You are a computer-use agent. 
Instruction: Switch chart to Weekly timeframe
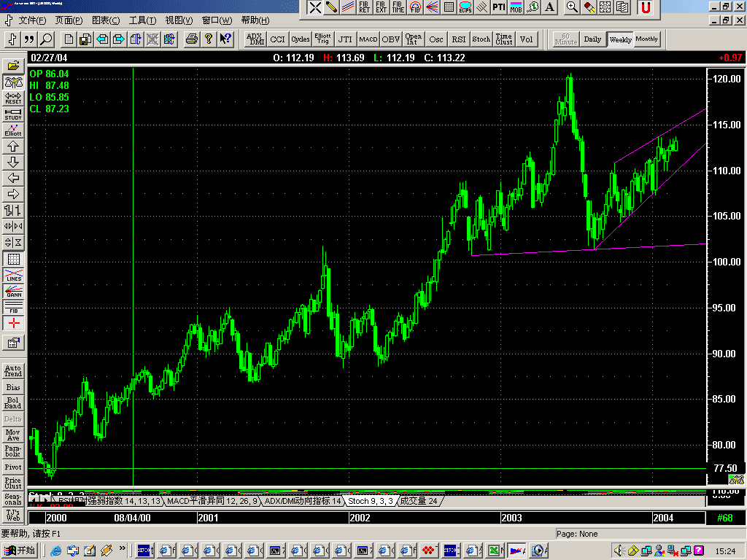coord(620,39)
